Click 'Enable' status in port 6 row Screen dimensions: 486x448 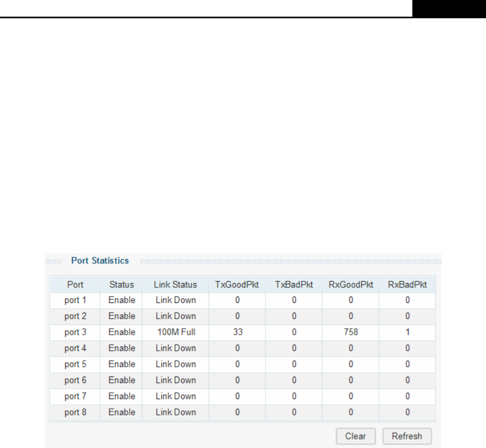pos(121,380)
